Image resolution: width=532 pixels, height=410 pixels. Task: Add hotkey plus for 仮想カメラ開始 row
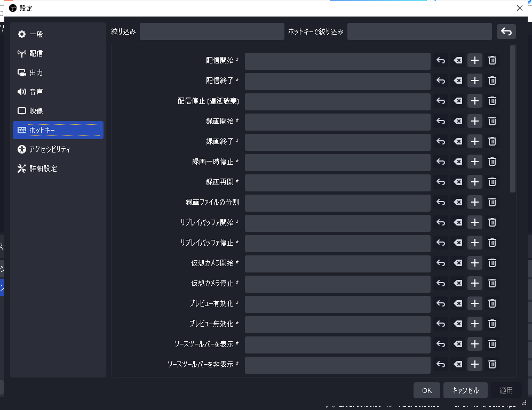click(x=475, y=263)
